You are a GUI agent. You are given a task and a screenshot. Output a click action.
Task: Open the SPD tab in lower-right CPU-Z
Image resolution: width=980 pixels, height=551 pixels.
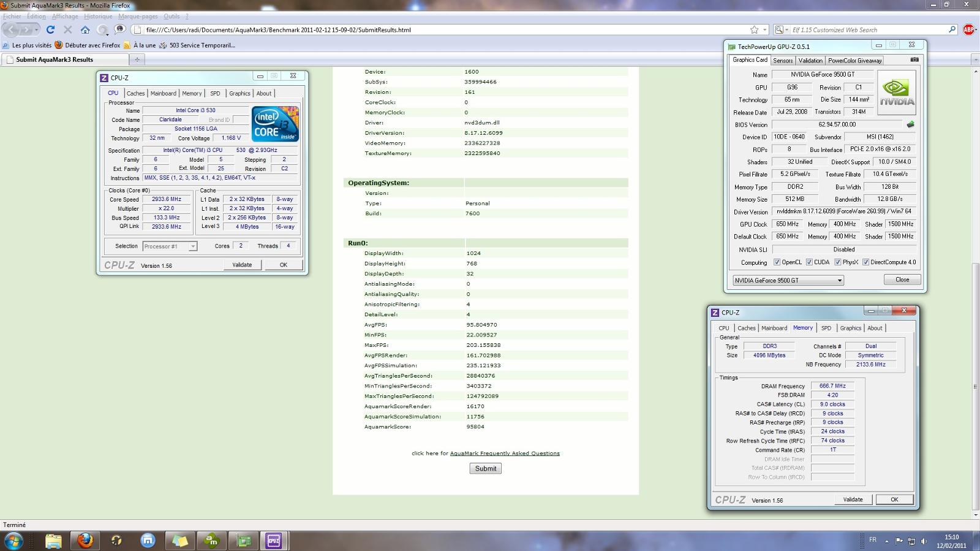pos(826,328)
